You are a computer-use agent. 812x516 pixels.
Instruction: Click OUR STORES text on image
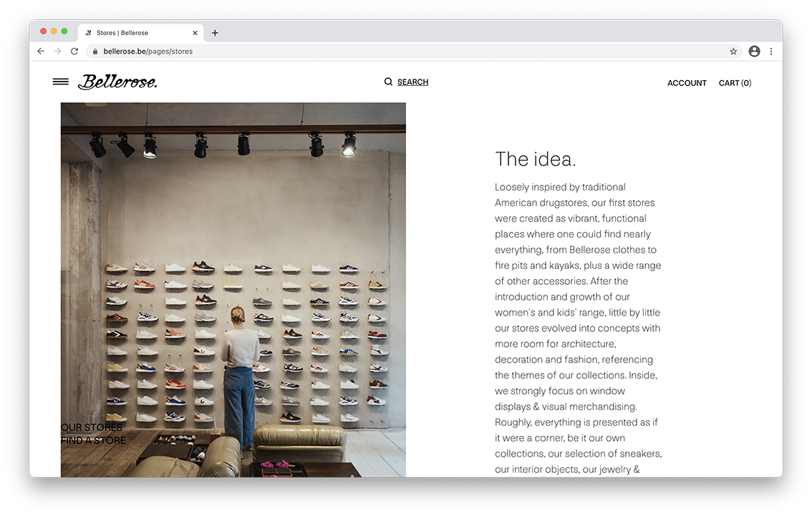[x=92, y=427]
